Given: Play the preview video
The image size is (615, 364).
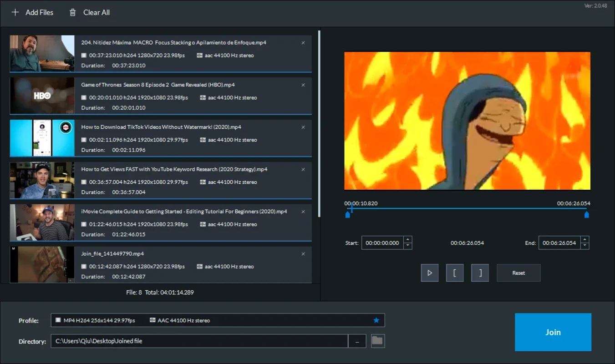Looking at the screenshot, I should point(429,273).
